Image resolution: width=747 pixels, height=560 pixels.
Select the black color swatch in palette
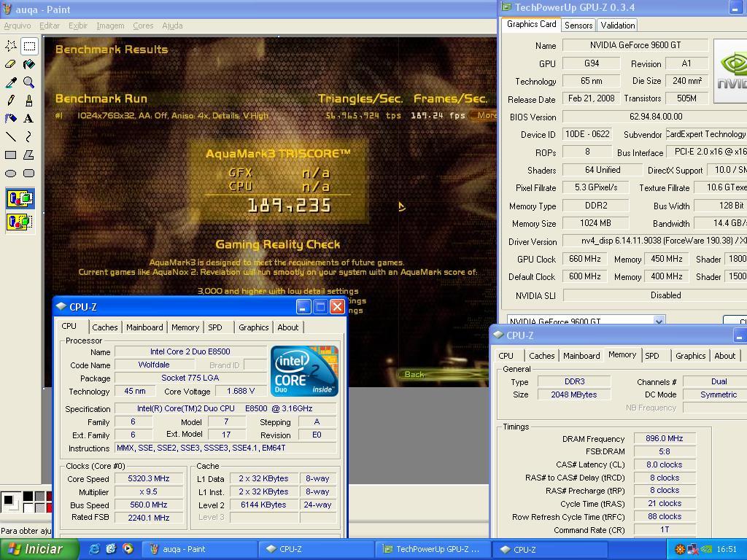28,496
